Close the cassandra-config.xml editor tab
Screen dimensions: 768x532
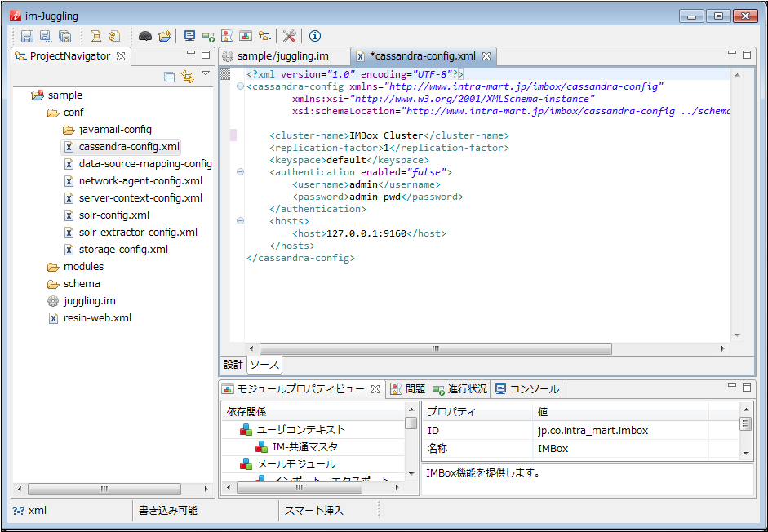coord(486,56)
